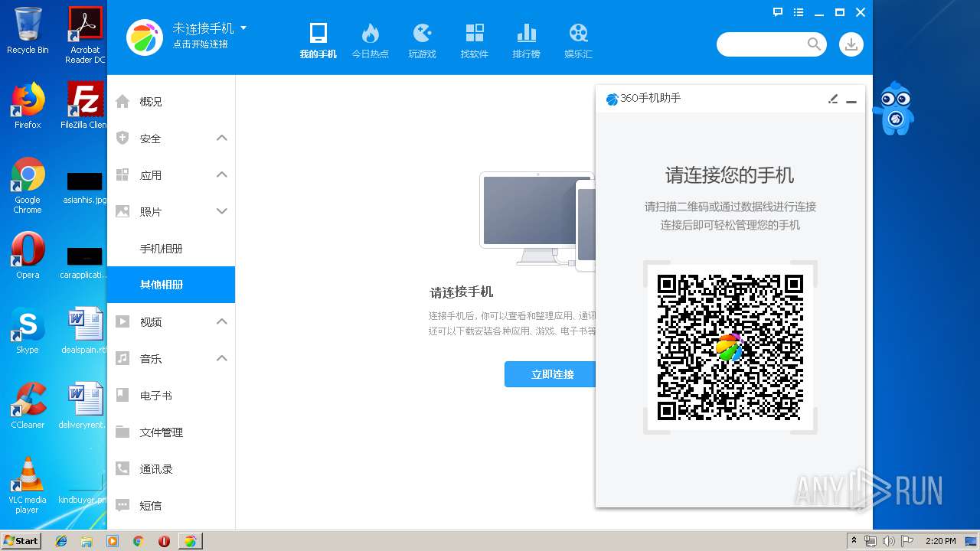Expand the 安全 section chevron

pos(222,138)
